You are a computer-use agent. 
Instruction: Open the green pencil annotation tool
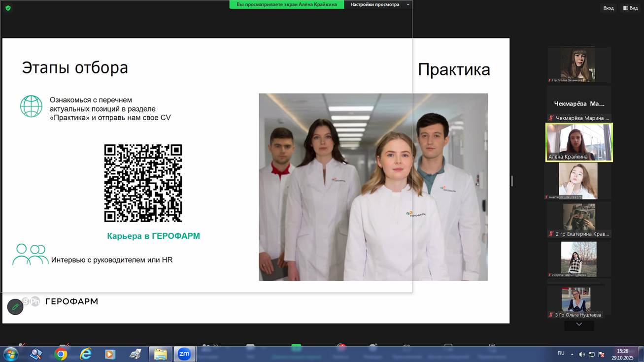pyautogui.click(x=15, y=306)
